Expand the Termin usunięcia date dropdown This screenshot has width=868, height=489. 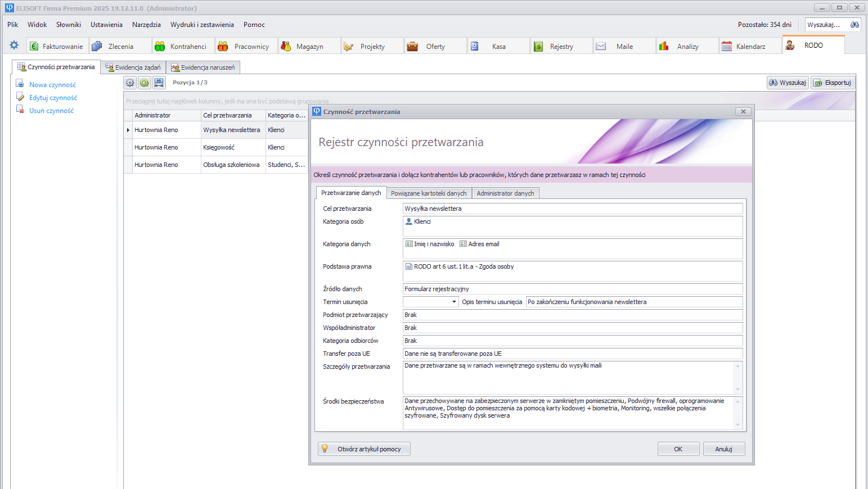pyautogui.click(x=454, y=302)
